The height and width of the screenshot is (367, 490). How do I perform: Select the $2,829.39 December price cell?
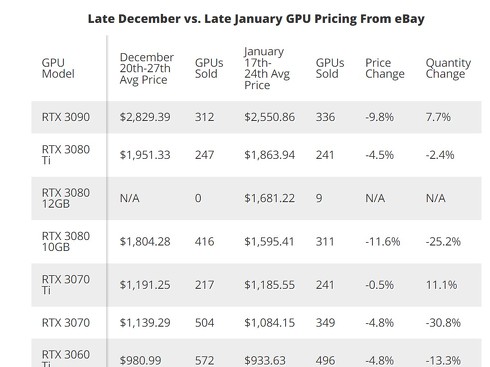(x=145, y=117)
